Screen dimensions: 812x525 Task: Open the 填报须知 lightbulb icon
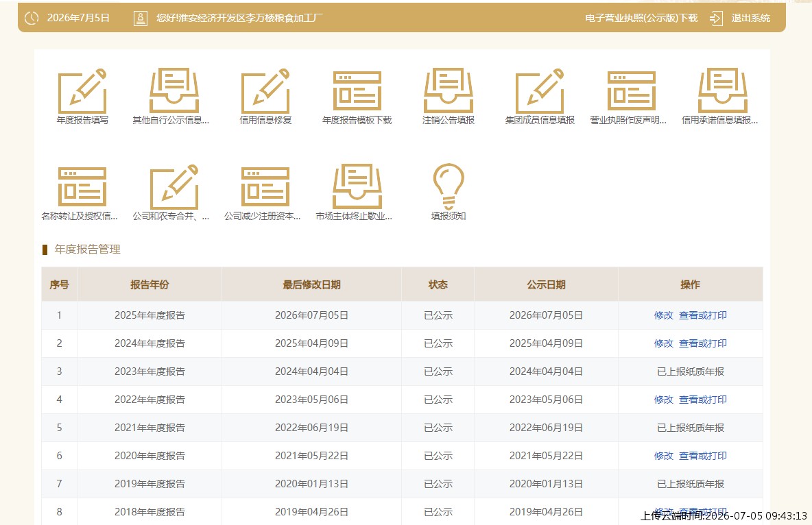pos(449,187)
